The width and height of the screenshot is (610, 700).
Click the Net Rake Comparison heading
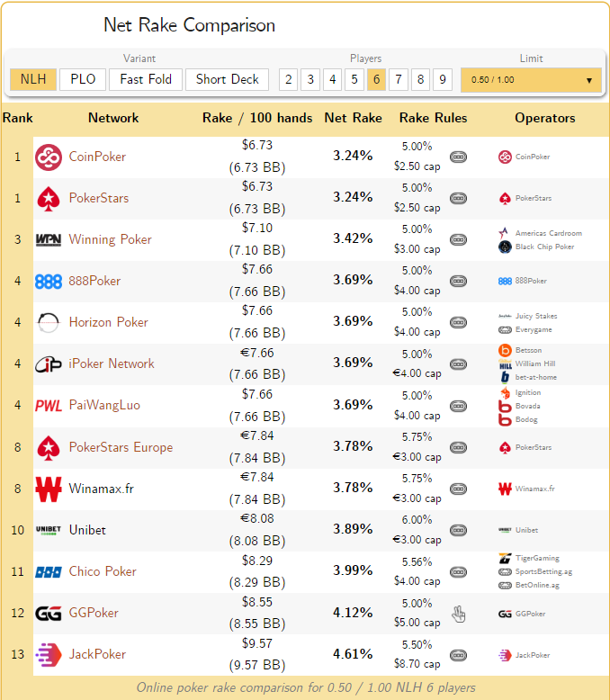[189, 25]
